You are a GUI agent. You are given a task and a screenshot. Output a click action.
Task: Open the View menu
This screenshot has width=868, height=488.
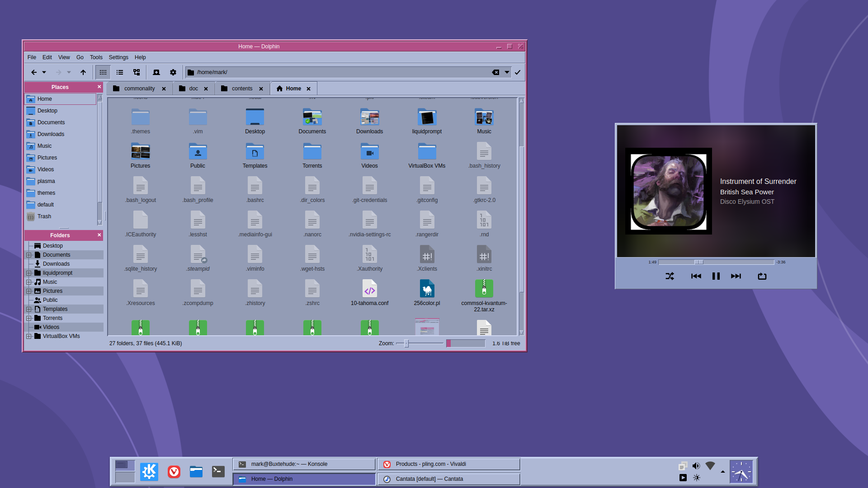pos(64,57)
